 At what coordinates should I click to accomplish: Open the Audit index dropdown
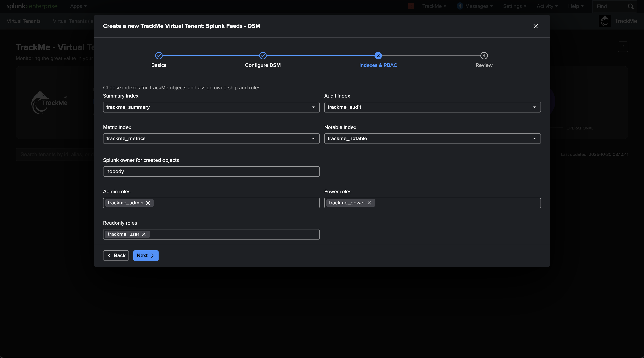pyautogui.click(x=432, y=107)
